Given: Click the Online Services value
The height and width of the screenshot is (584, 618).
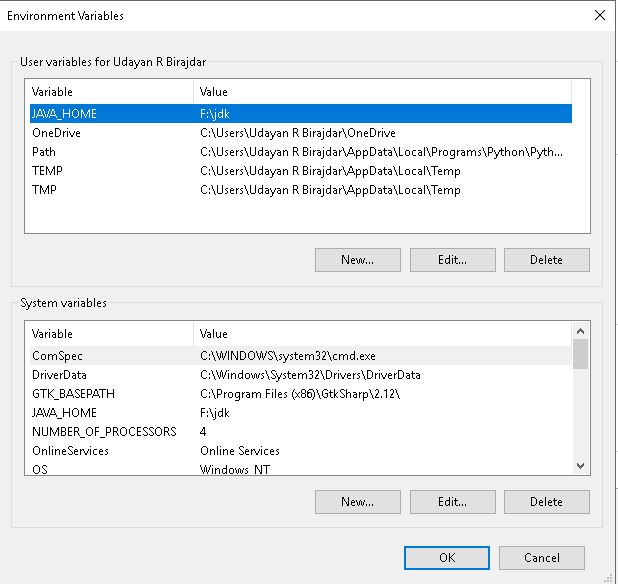Looking at the screenshot, I should click(240, 450).
